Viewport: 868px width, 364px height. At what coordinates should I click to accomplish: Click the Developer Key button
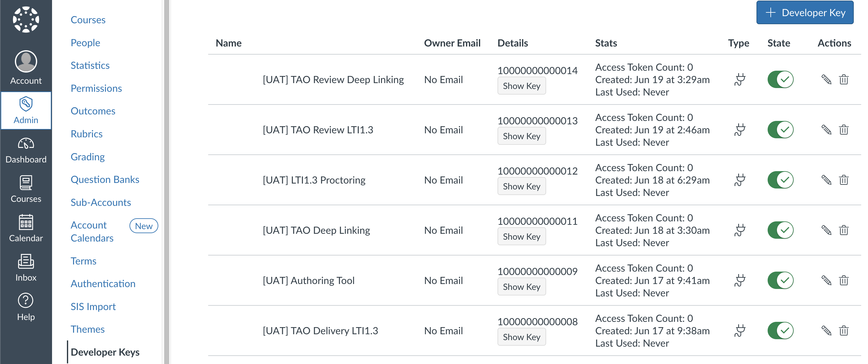(805, 12)
